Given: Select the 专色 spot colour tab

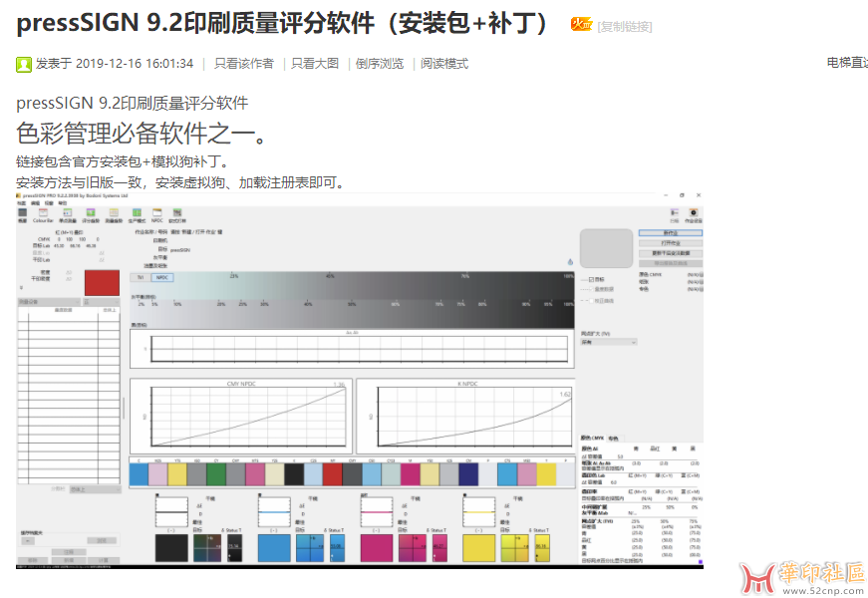Looking at the screenshot, I should coord(613,438).
